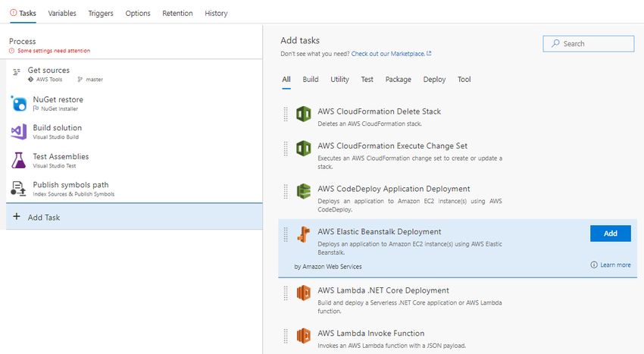Click 'by Amazon Web Services' publisher text

click(328, 266)
